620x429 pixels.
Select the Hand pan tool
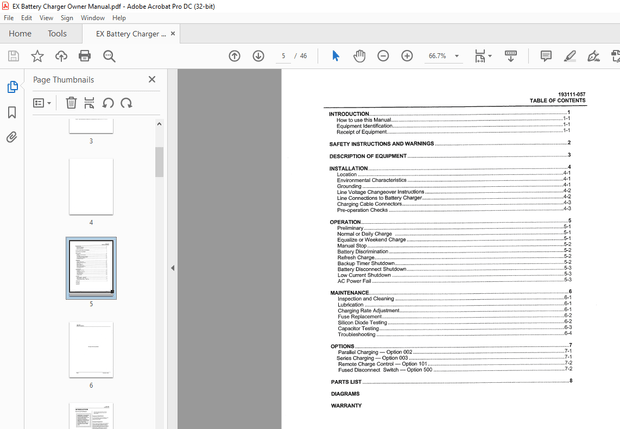coord(359,56)
